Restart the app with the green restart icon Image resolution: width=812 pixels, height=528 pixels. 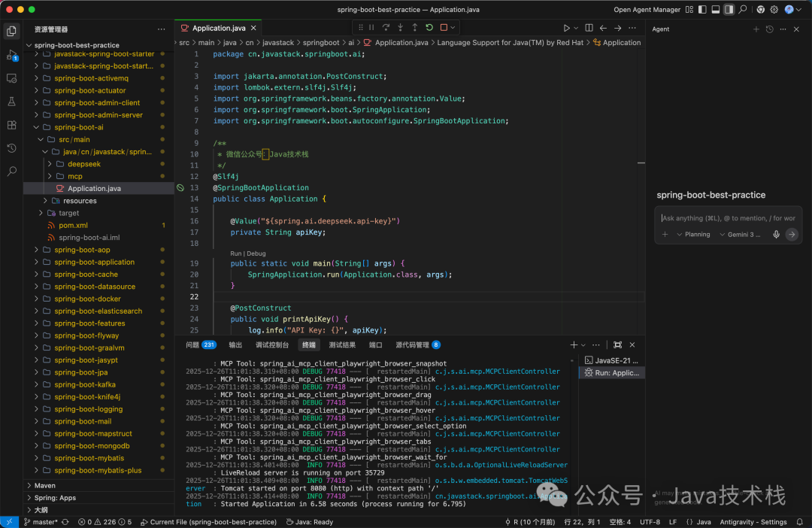[x=429, y=27]
